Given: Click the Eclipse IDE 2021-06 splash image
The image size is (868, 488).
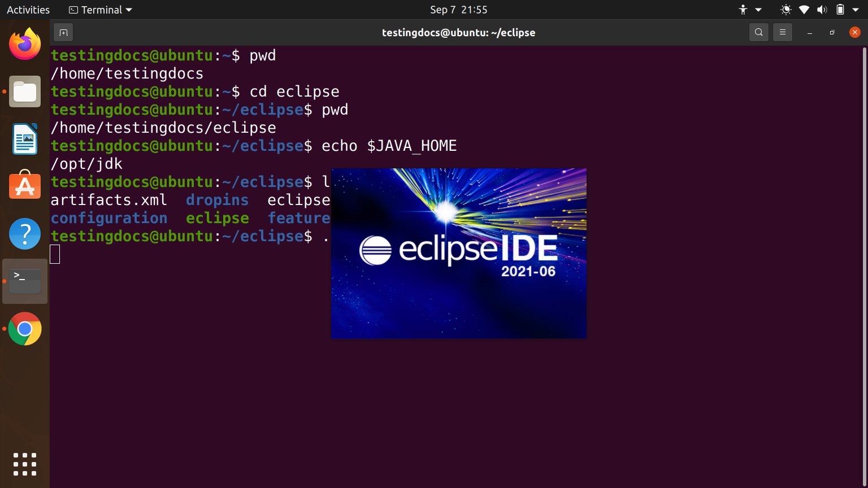Looking at the screenshot, I should (x=458, y=252).
